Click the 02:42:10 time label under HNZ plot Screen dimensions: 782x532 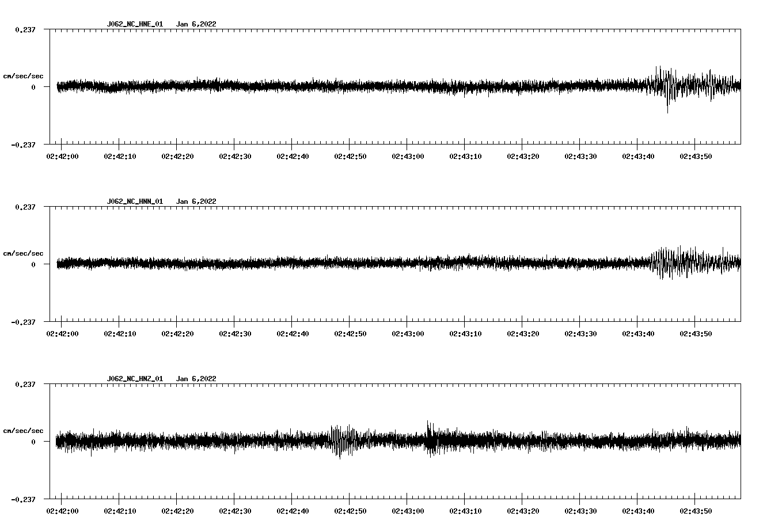[x=120, y=511]
